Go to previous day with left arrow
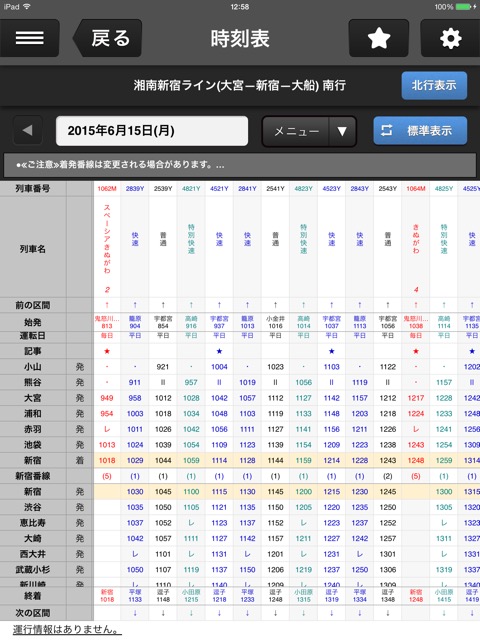This screenshot has width=480, height=640. [x=28, y=131]
